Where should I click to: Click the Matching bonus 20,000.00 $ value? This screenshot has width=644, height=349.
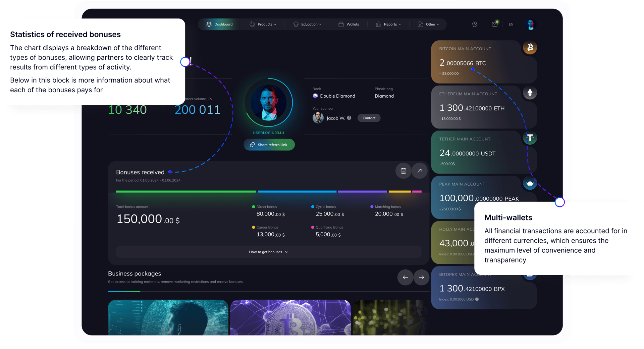click(x=389, y=214)
